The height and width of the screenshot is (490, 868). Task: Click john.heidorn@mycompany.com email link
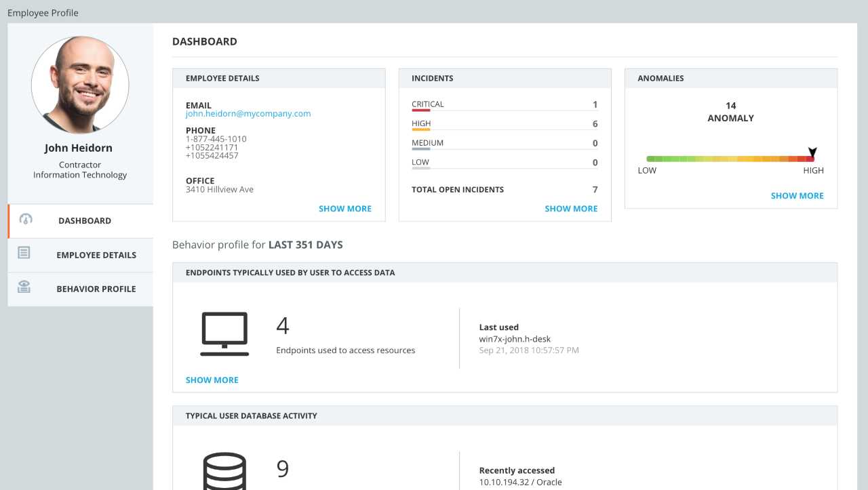[248, 114]
